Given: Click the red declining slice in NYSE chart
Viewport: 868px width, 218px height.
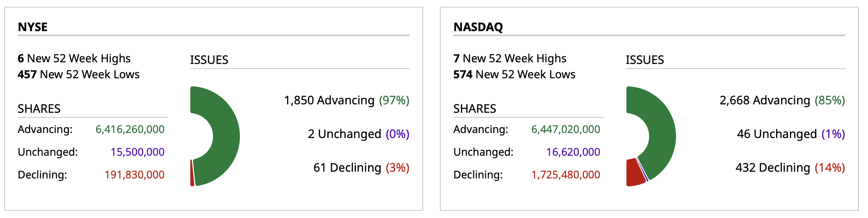Looking at the screenshot, I should coord(192,173).
